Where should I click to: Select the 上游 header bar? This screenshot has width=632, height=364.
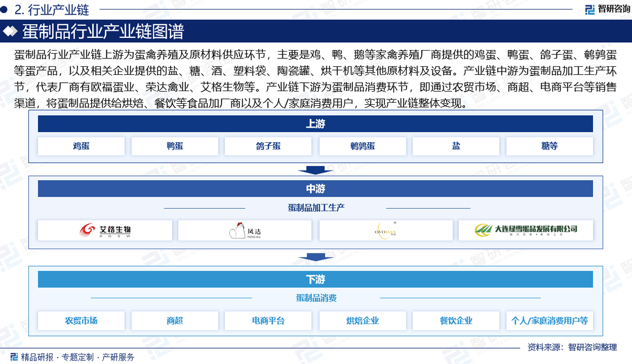pyautogui.click(x=315, y=124)
